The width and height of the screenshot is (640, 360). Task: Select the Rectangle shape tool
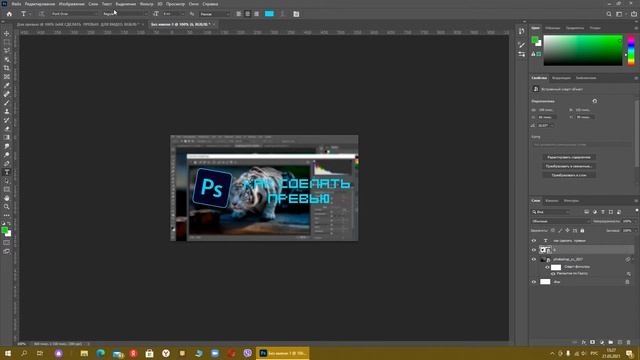click(7, 189)
